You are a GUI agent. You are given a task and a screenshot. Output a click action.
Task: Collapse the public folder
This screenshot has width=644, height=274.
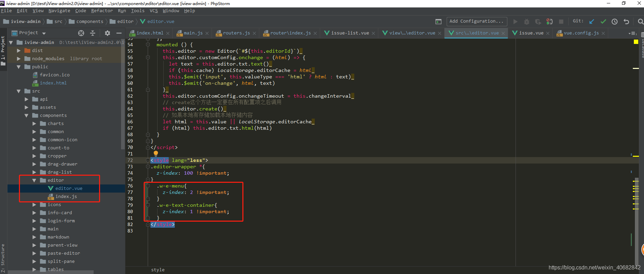pos(19,67)
